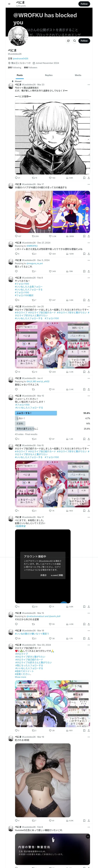Viewport: 98px width, 868px height.
Task: Click the Grok icon beside profile search
Action: [68, 41]
